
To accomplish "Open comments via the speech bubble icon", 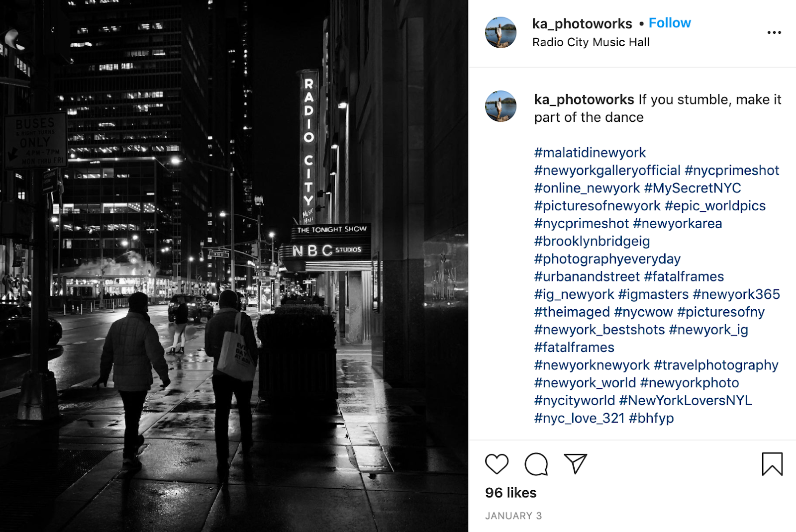I will pos(536,464).
